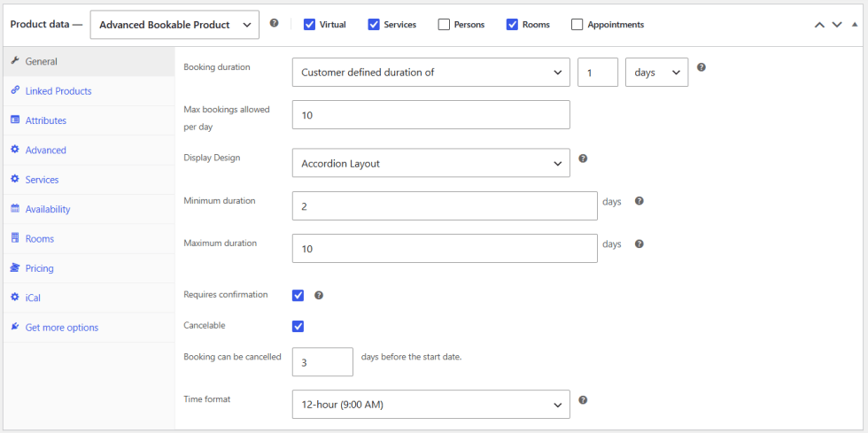Click the Time format help icon
868x433 pixels.
[583, 399]
